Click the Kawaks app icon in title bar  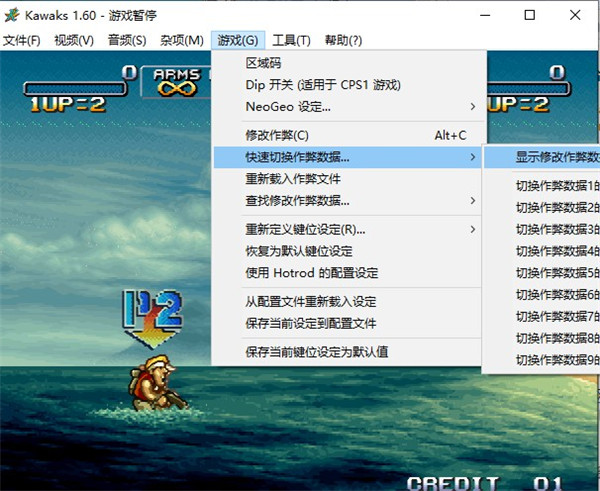pyautogui.click(x=12, y=15)
